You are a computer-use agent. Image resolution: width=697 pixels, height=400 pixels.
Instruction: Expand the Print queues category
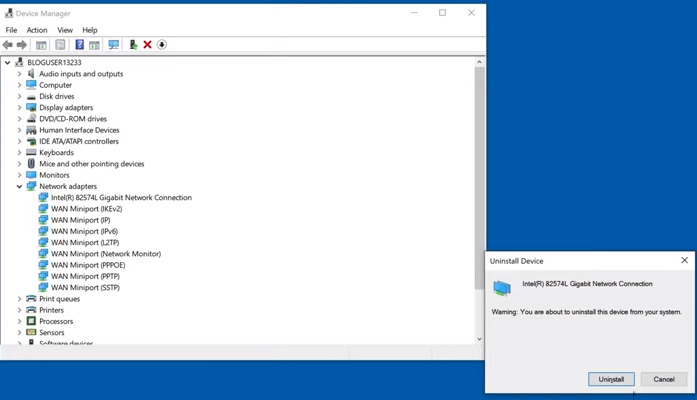pyautogui.click(x=19, y=299)
